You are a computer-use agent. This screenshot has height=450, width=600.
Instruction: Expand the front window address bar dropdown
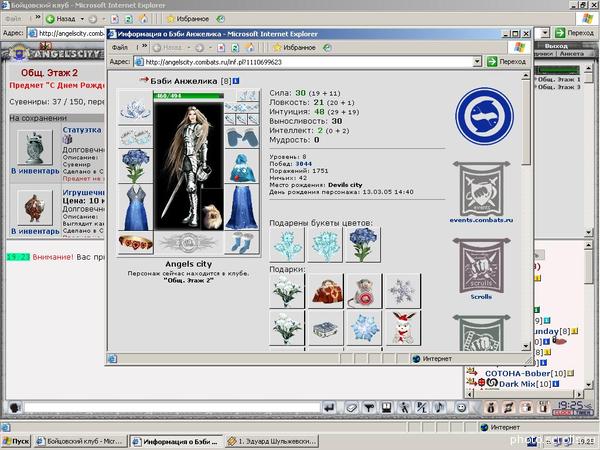pos(477,62)
